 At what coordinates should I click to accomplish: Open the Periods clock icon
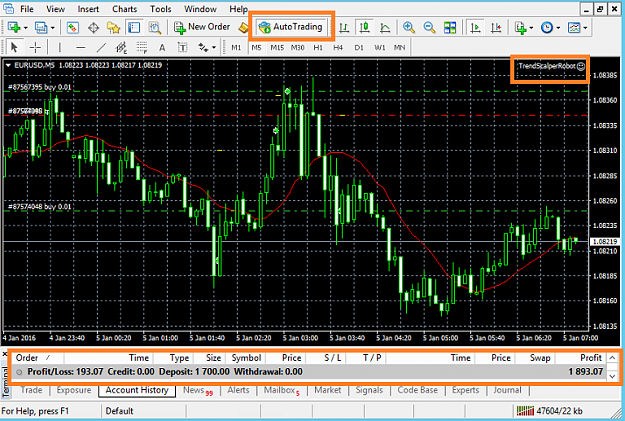tap(546, 28)
